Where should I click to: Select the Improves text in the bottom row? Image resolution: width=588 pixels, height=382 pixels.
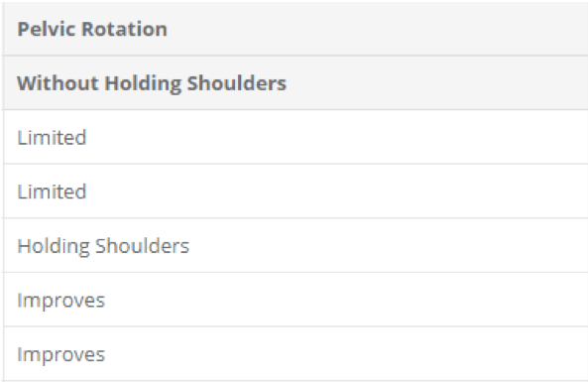61,355
